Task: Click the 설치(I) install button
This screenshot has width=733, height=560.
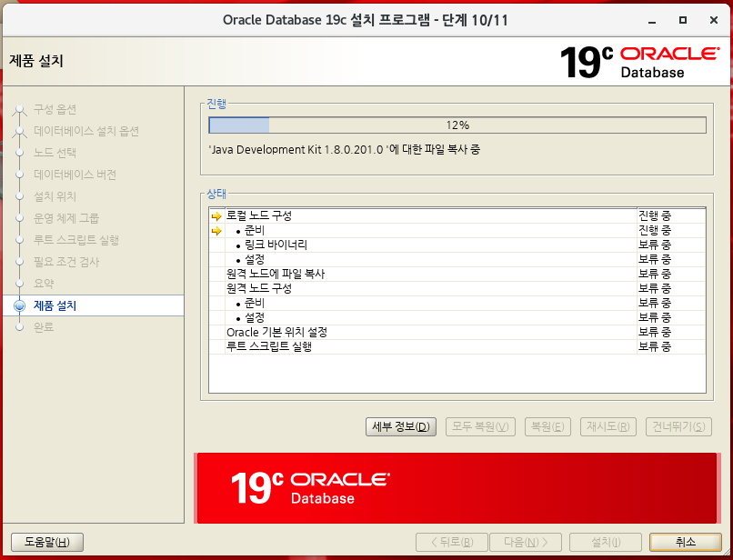Action: coord(606,542)
